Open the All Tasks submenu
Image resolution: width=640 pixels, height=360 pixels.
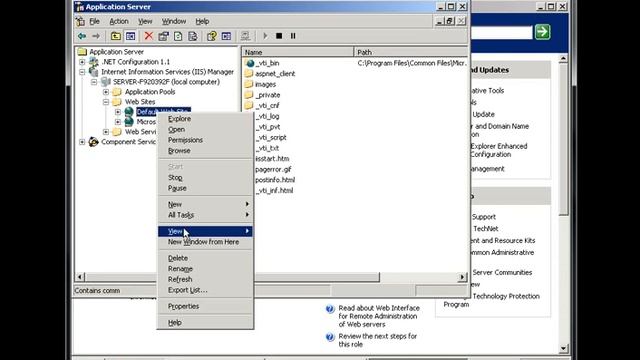205,215
